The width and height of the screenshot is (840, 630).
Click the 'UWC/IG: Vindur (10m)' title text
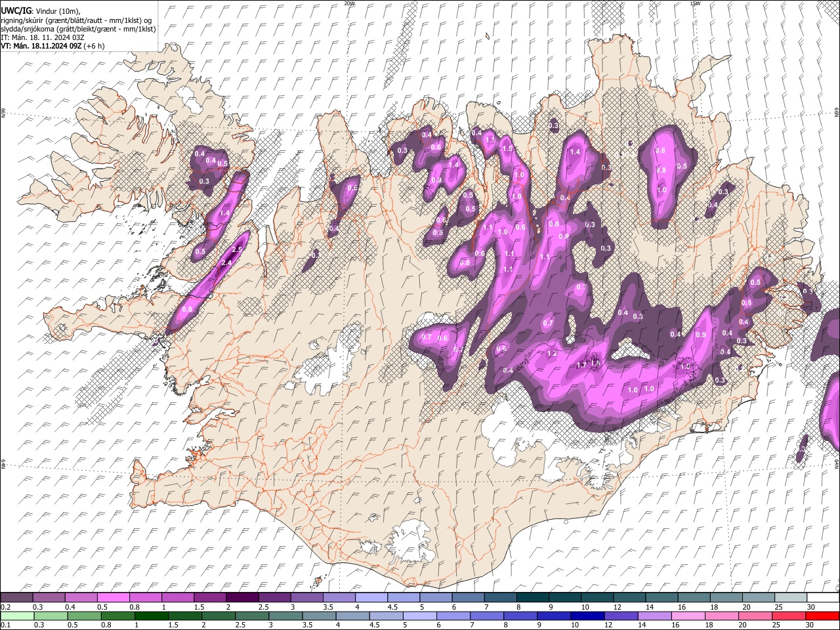[x=41, y=12]
